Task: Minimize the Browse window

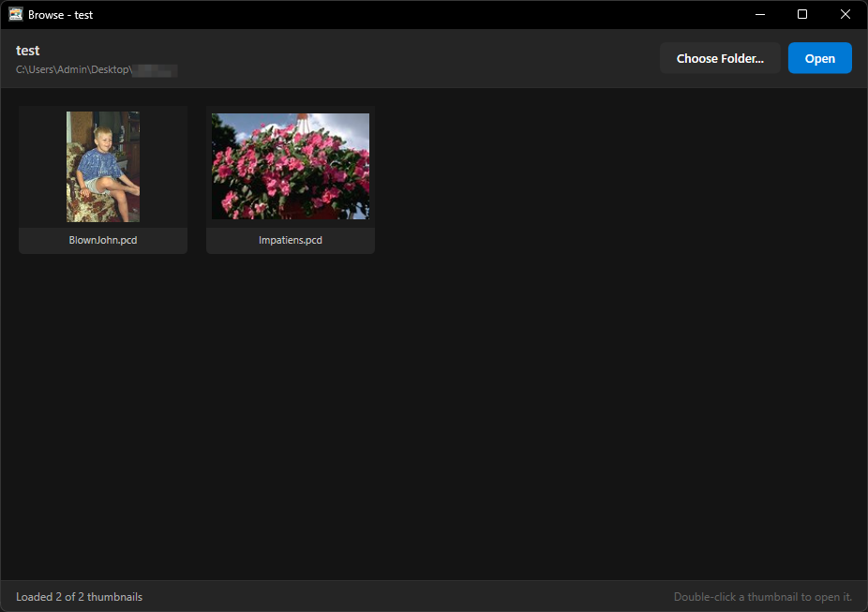Action: 760,14
